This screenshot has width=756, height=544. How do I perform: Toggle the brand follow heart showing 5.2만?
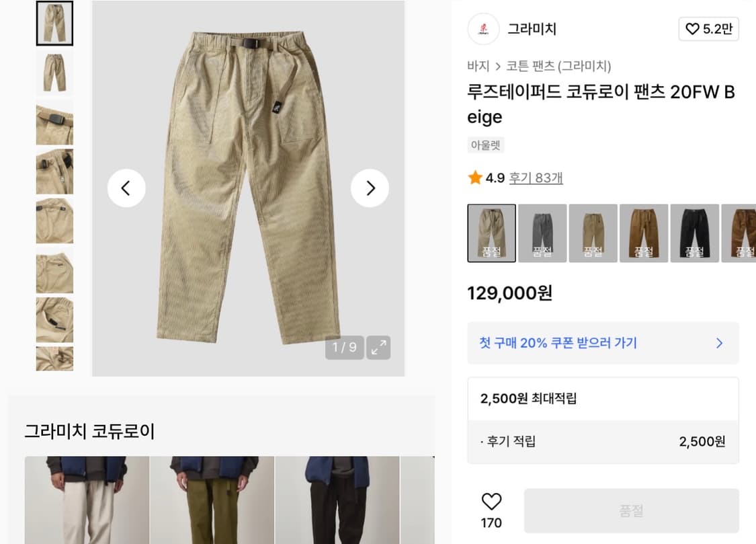tap(709, 29)
